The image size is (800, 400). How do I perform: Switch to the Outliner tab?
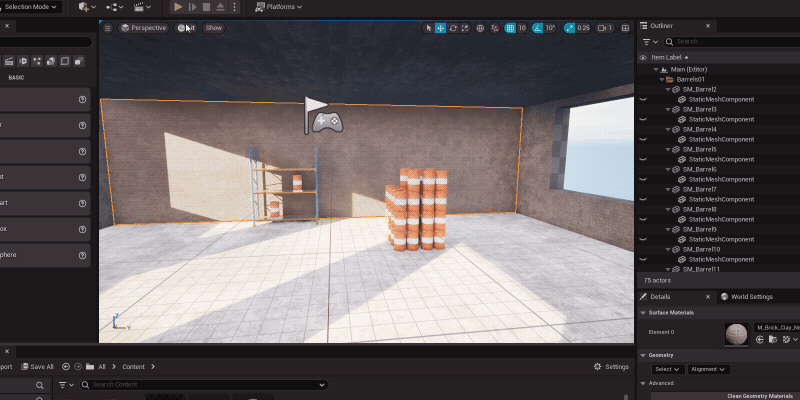point(662,26)
